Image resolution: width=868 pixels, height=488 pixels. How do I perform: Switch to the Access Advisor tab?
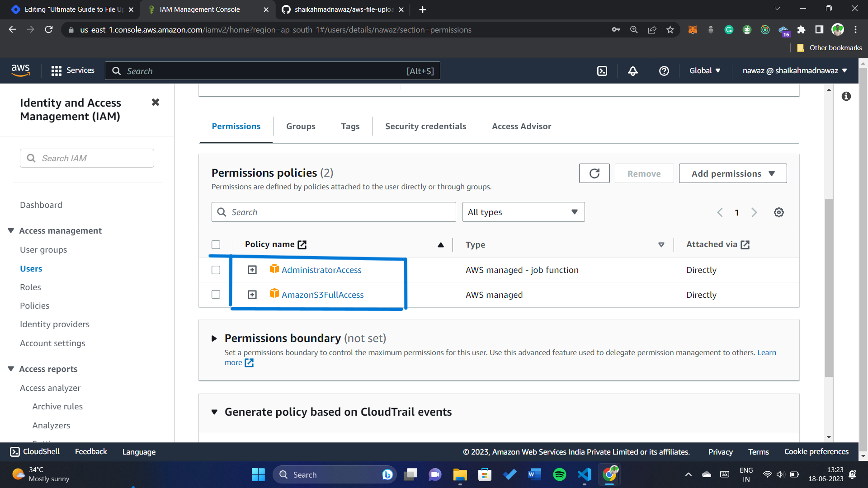point(521,127)
